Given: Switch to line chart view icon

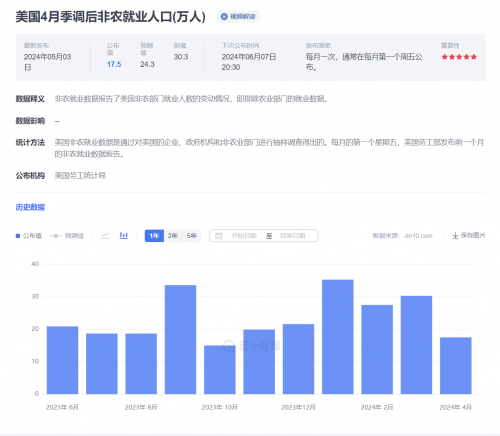Looking at the screenshot, I should click(x=105, y=236).
